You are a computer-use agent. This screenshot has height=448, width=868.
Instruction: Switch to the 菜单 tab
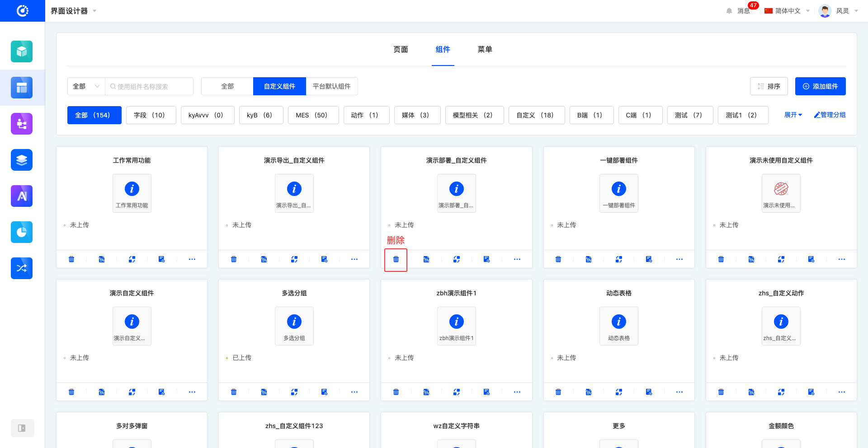pos(485,49)
